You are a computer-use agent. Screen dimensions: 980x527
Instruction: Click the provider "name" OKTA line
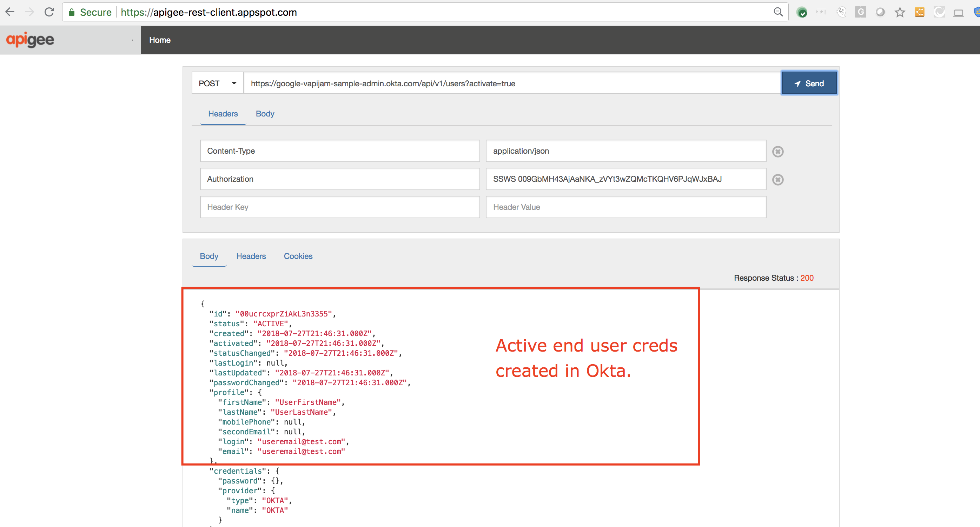pyautogui.click(x=258, y=510)
